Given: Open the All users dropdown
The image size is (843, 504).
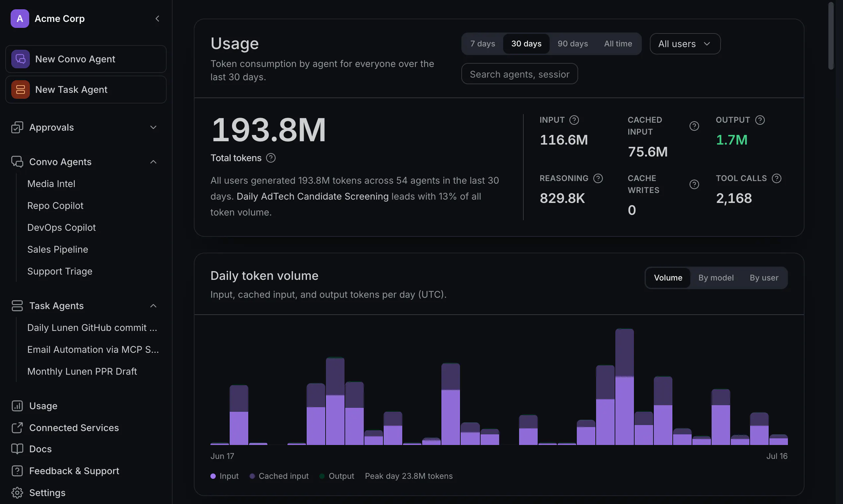Looking at the screenshot, I should pos(685,44).
